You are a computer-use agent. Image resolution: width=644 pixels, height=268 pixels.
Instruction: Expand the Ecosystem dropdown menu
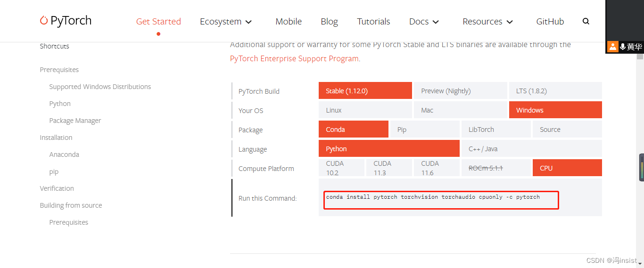click(226, 22)
